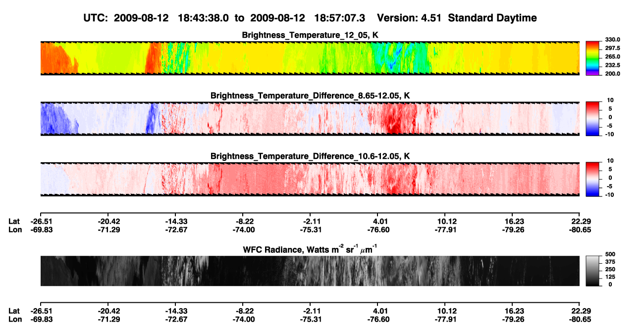Click latitude '10.12' on the axis above WFC
This screenshot has width=644, height=330.
[446, 221]
